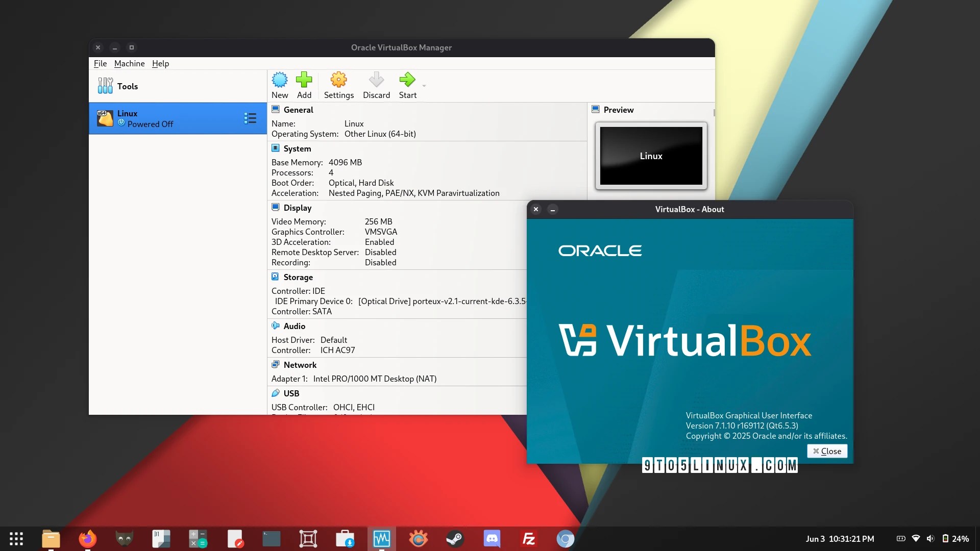Open the Linux machine's hamburger menu icon
980x551 pixels.
(x=250, y=118)
